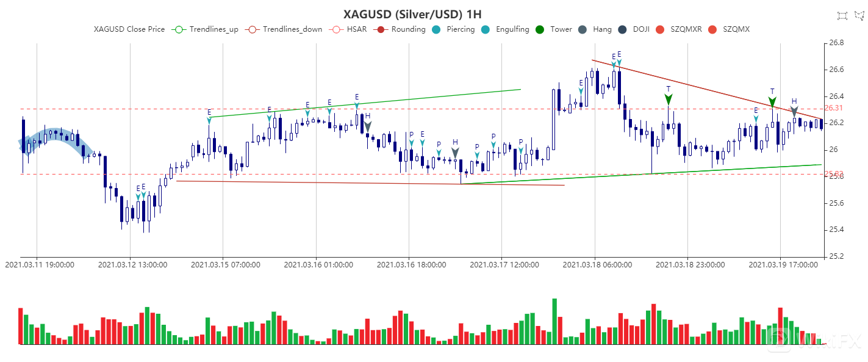Toggle the Trendlines_up legend series
Image resolution: width=868 pixels, height=362 pixels.
click(x=205, y=29)
